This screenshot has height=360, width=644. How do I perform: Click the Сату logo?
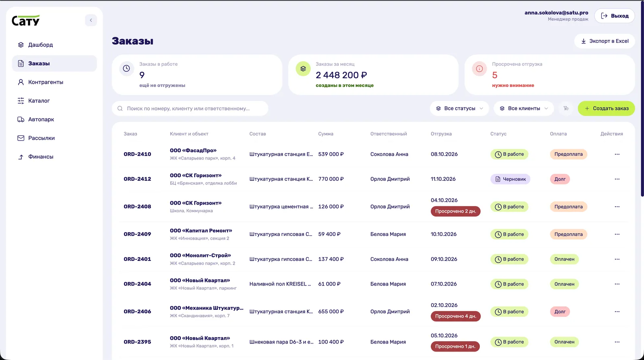[25, 21]
